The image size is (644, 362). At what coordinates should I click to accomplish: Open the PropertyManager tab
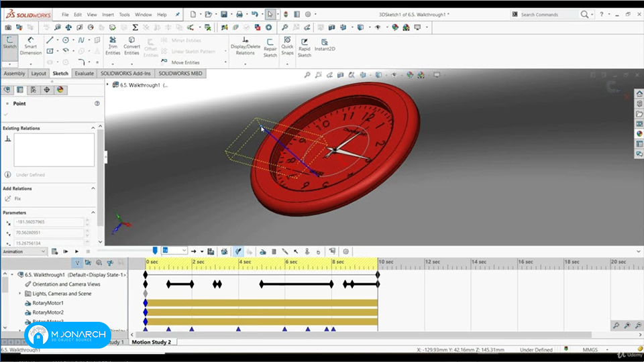20,90
